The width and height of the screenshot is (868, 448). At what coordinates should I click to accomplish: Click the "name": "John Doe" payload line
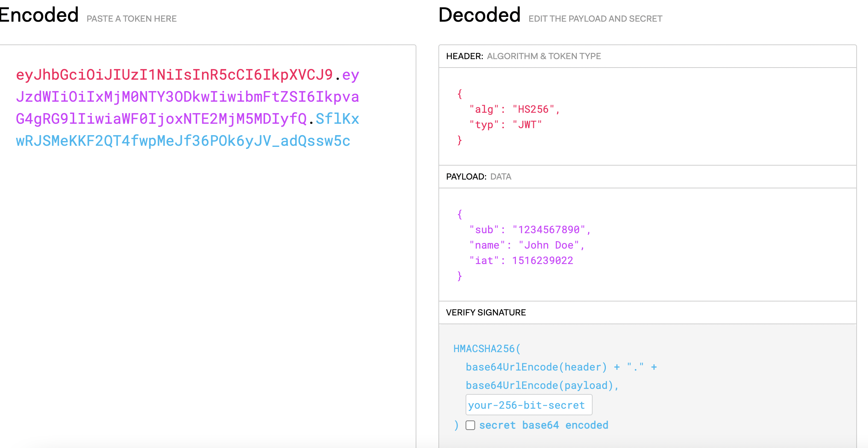[527, 245]
